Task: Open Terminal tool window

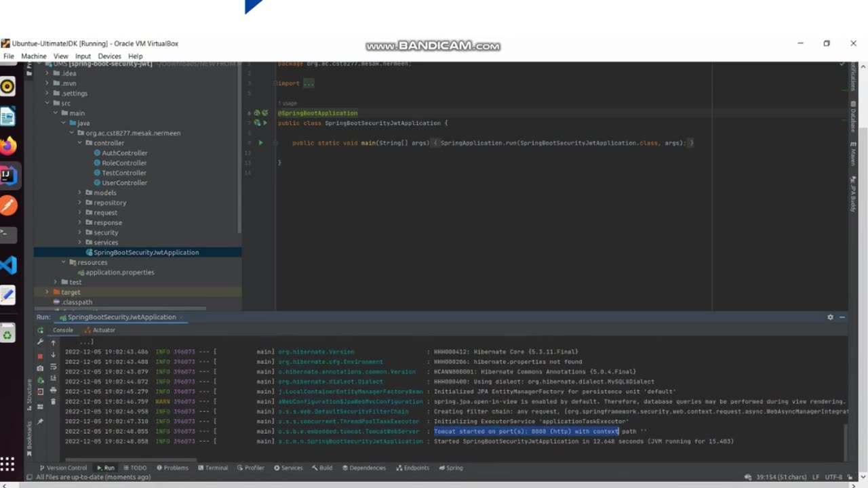Action: pos(212,468)
